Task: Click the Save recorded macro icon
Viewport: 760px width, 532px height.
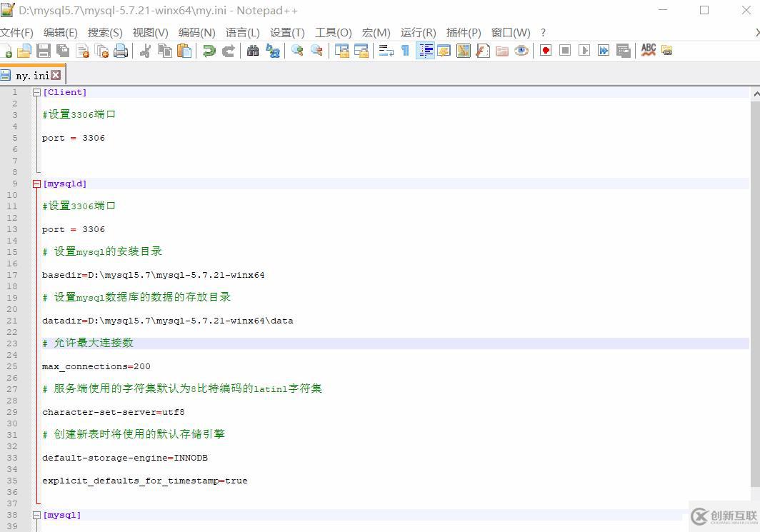Action: click(624, 51)
